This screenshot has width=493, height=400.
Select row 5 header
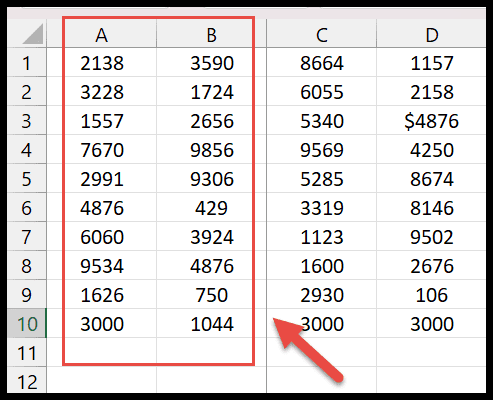click(x=27, y=178)
